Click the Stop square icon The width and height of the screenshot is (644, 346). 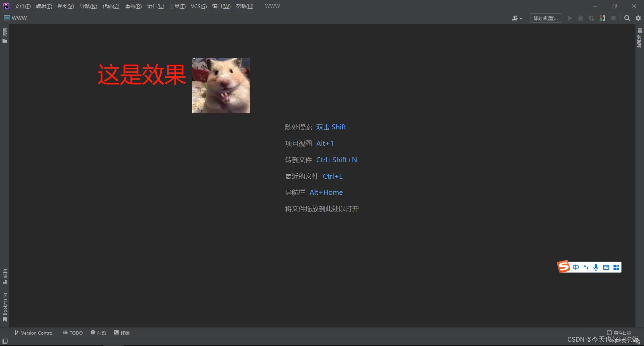click(614, 18)
